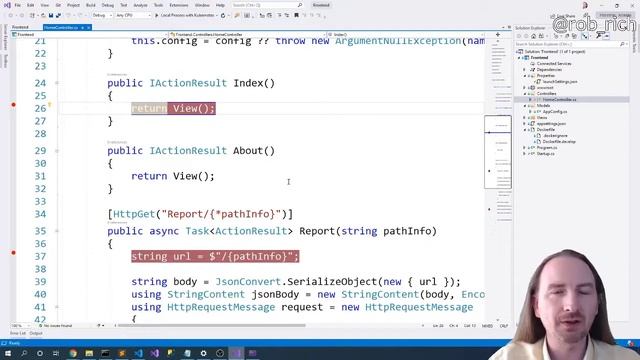Start Local Process with Kubernetes debugging
This screenshot has height=360, width=640.
click(186, 16)
